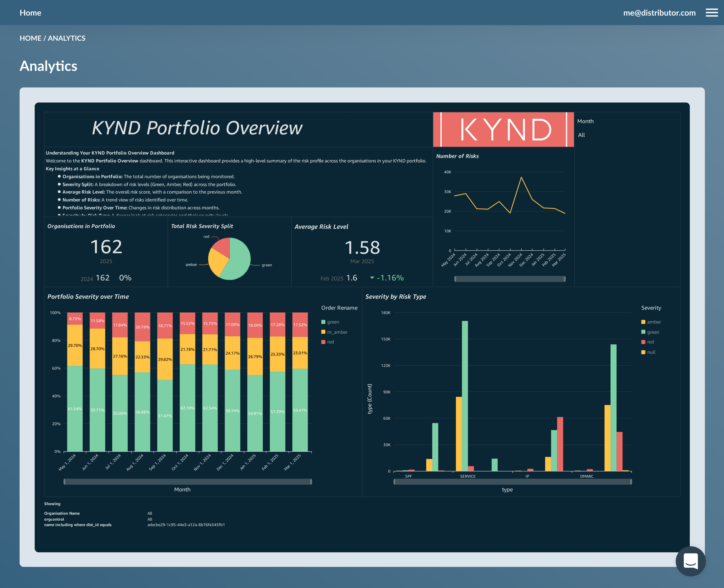Click Severity by Risk Type range scrollbar

coord(512,481)
